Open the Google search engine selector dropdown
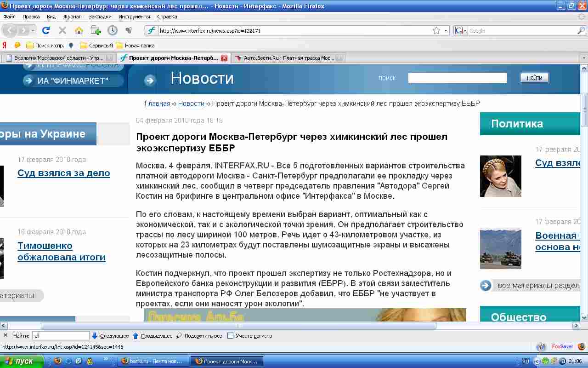Screen dimensions: 588x368 (461, 31)
